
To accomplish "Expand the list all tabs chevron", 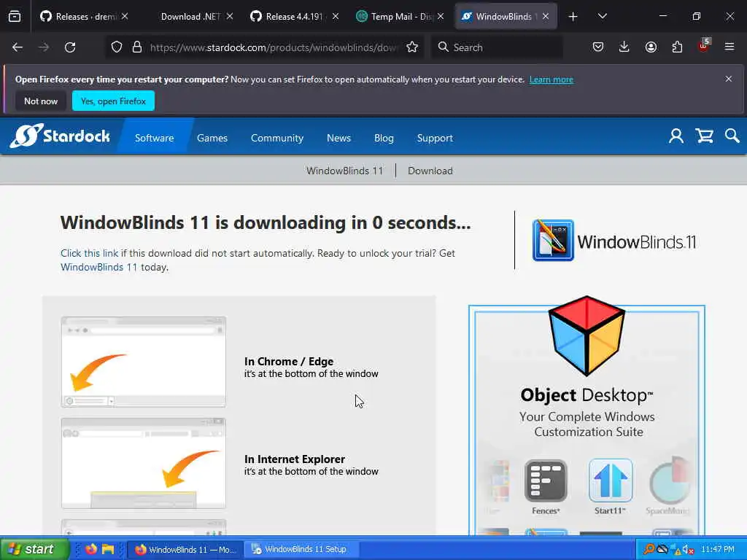I will coord(602,17).
